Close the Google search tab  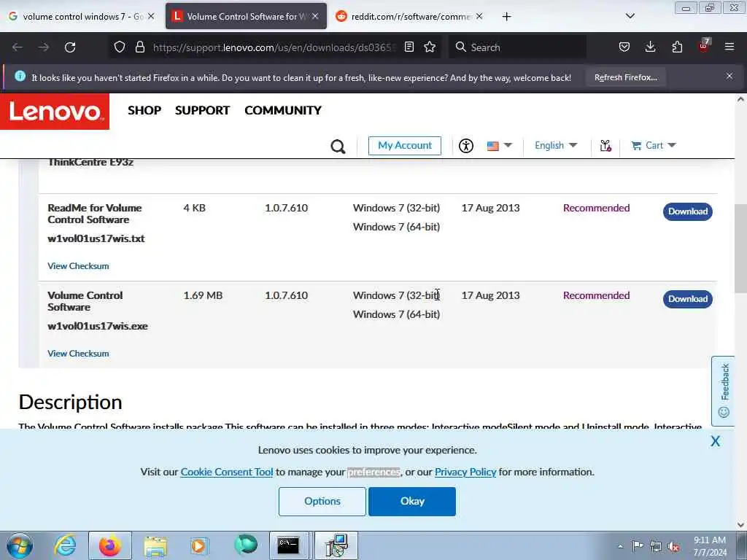pos(151,16)
